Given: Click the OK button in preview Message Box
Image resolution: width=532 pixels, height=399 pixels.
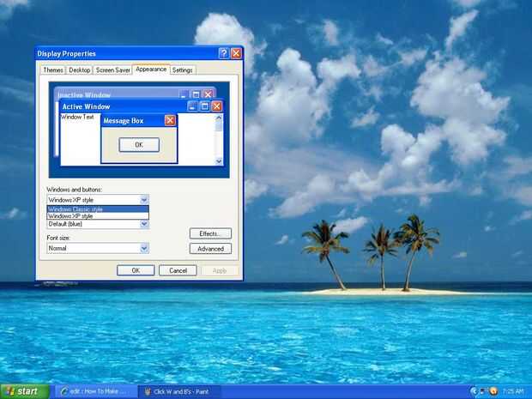Looking at the screenshot, I should click(139, 145).
